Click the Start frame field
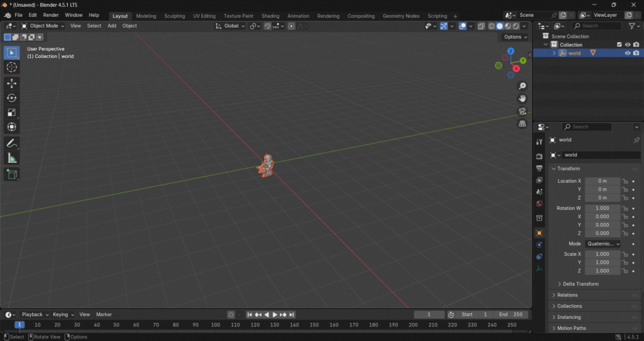Viewport: 644px width, 341px height. coord(474,315)
